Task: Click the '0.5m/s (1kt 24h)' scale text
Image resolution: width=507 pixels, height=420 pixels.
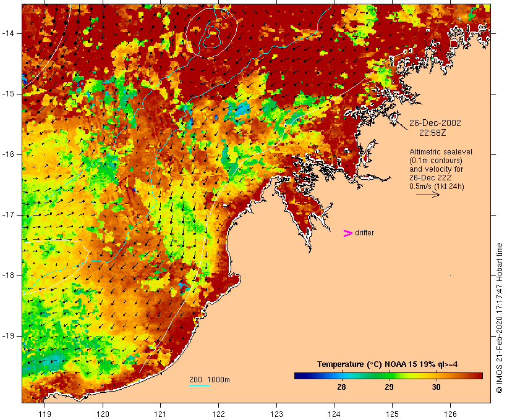Action: tap(437, 187)
